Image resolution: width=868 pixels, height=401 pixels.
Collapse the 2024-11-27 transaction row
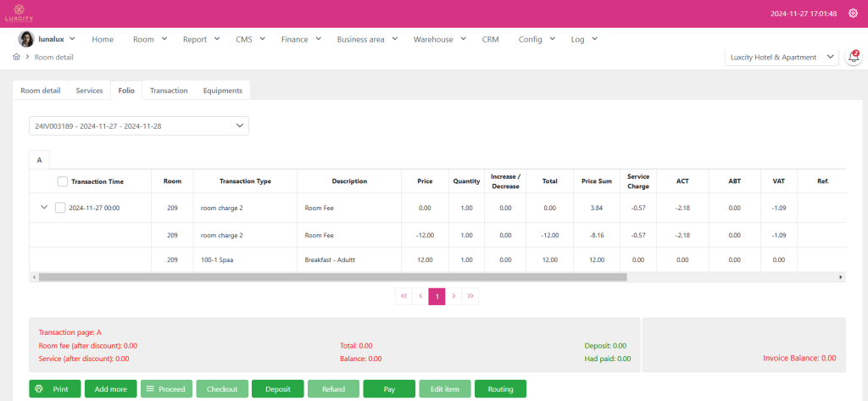coord(43,208)
